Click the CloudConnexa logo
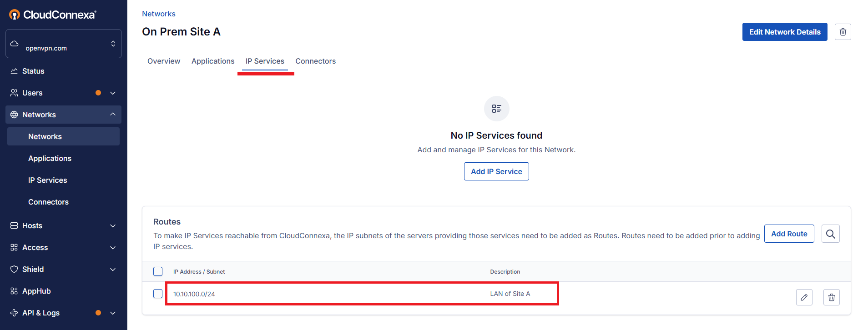 (x=53, y=15)
